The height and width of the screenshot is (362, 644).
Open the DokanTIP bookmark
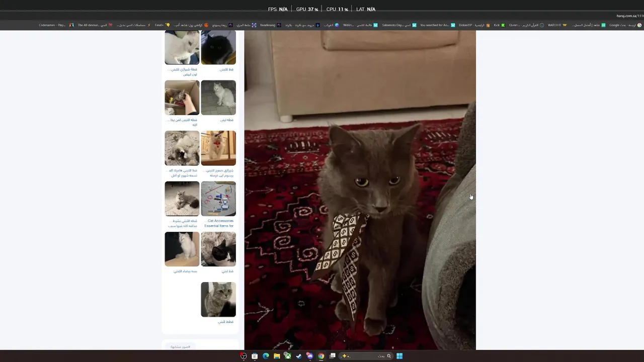click(x=474, y=25)
